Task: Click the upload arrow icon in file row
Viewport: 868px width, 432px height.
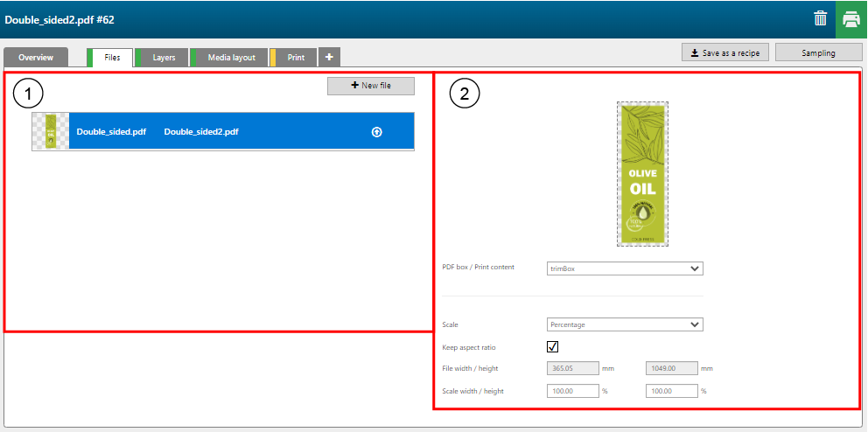Action: pyautogui.click(x=377, y=132)
